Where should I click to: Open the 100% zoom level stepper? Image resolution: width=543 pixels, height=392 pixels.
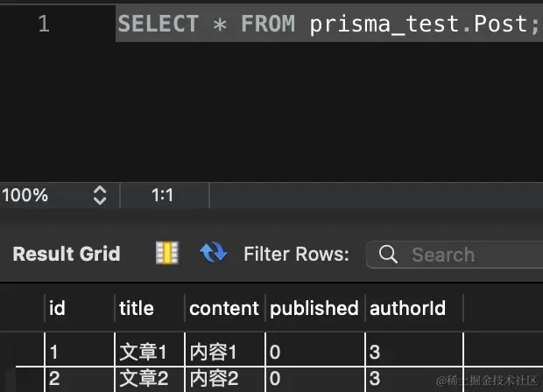(x=100, y=195)
